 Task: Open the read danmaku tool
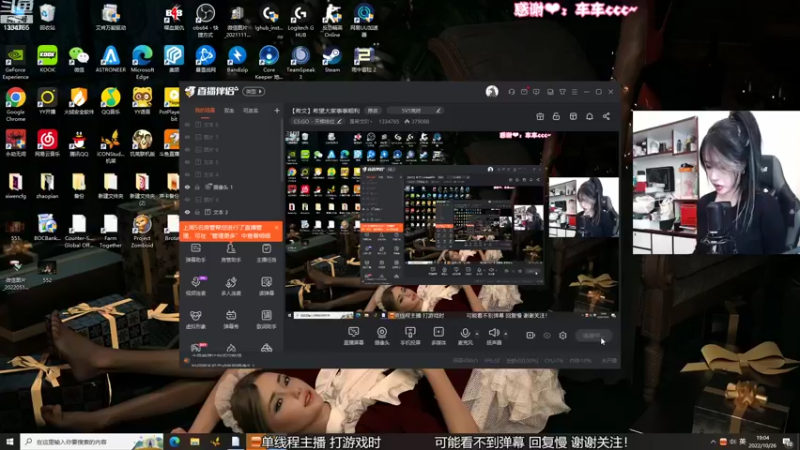(x=266, y=286)
